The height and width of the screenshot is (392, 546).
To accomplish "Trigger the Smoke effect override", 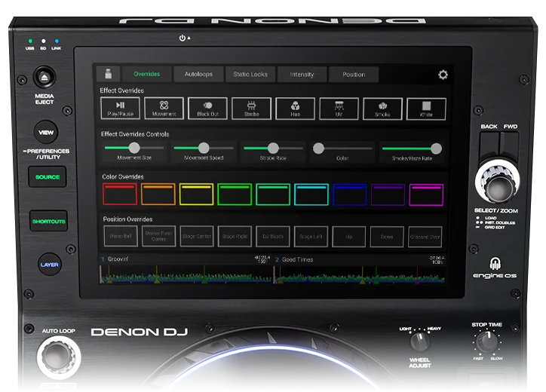I will 382,109.
